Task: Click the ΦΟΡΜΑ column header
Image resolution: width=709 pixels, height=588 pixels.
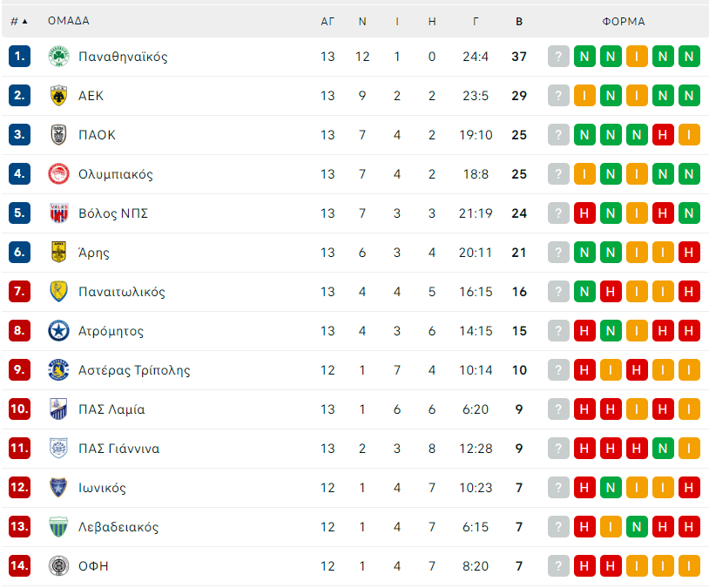Action: point(624,21)
